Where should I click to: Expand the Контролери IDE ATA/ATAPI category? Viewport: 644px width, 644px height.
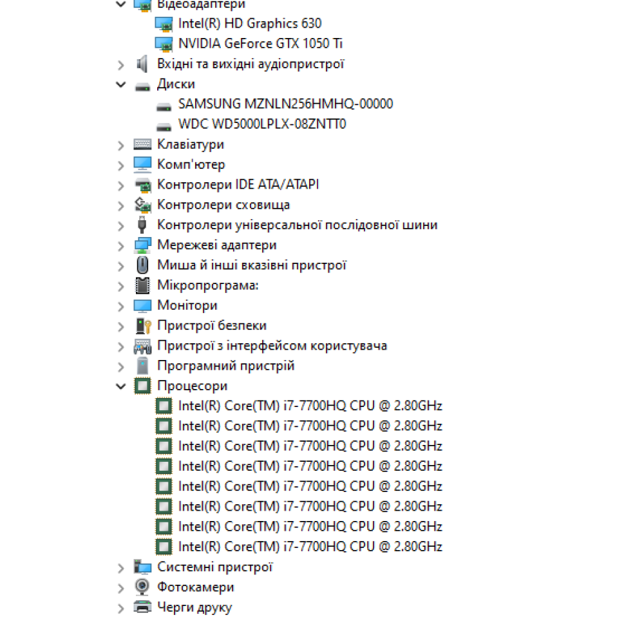[121, 185]
